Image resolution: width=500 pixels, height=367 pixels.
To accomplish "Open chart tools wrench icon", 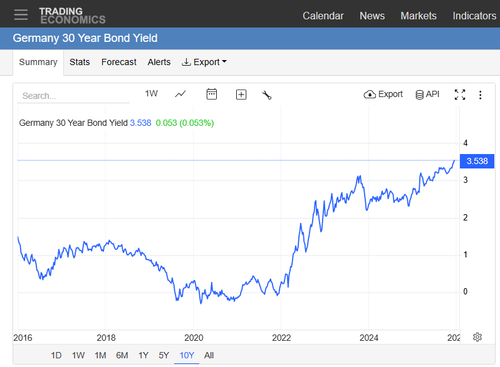I will (x=267, y=95).
